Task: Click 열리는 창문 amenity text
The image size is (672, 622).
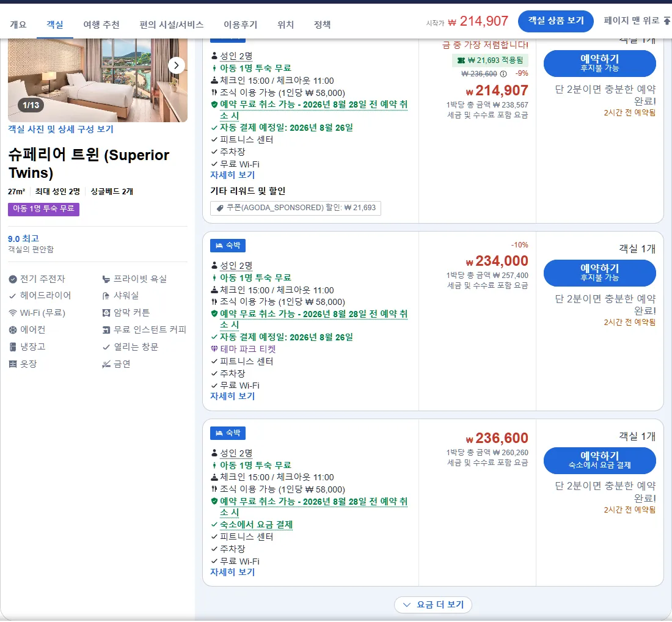Action: pyautogui.click(x=136, y=347)
